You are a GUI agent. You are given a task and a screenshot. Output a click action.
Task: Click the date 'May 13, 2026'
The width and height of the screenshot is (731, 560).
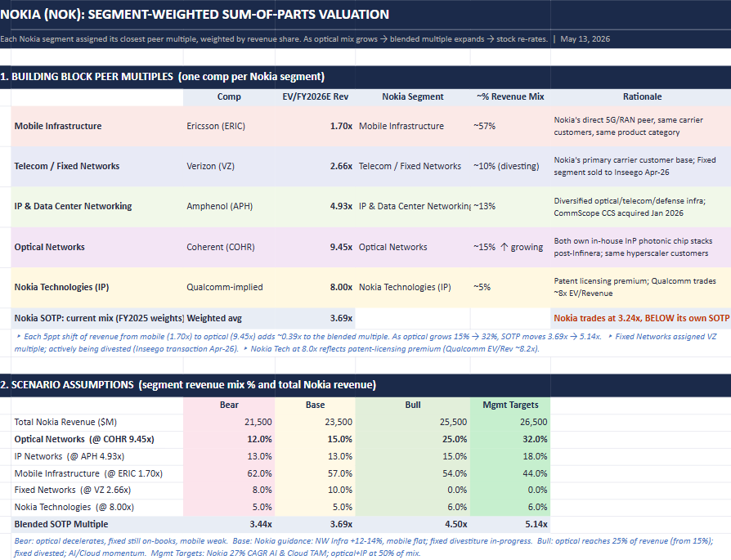tap(585, 39)
